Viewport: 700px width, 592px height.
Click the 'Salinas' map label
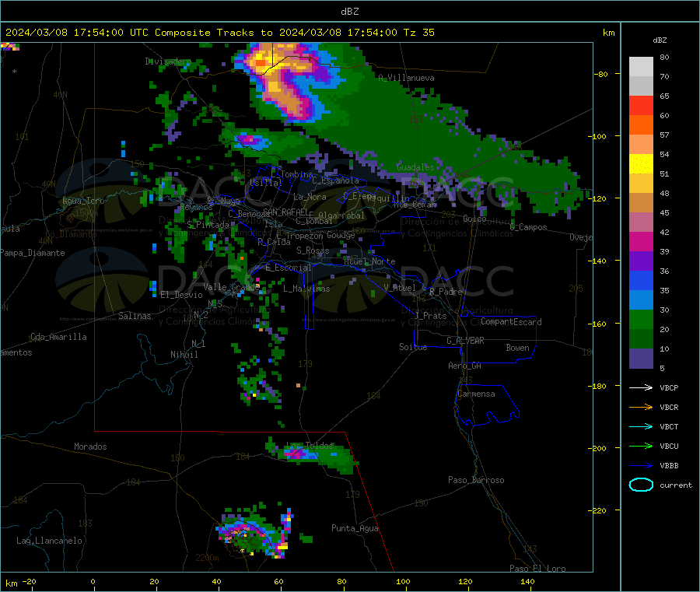tap(135, 316)
